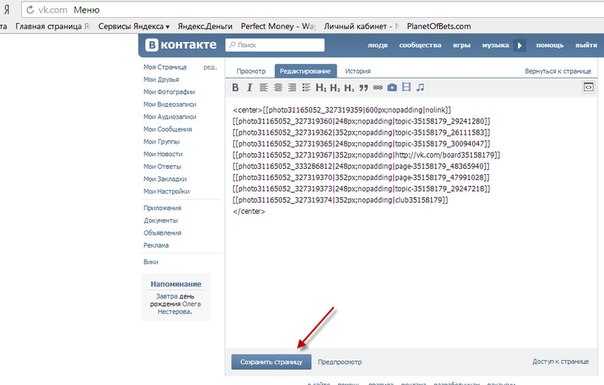Open сообщества in VK header
Image resolution: width=604 pixels, height=385 pixels.
420,45
